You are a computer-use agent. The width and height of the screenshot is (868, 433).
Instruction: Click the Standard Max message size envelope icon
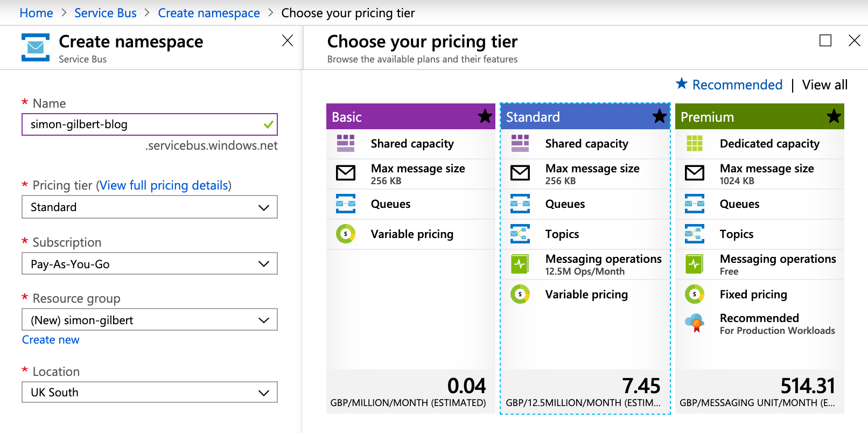tap(520, 173)
